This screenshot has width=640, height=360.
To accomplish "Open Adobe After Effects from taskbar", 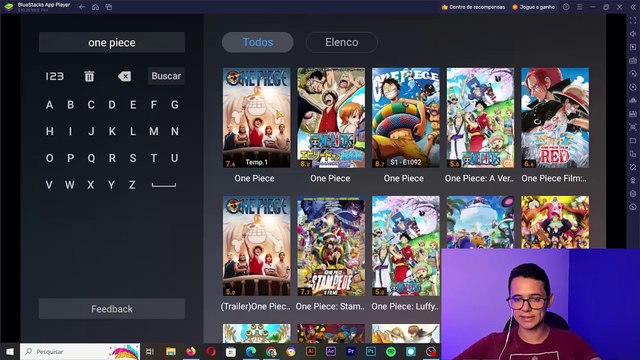I will (331, 351).
